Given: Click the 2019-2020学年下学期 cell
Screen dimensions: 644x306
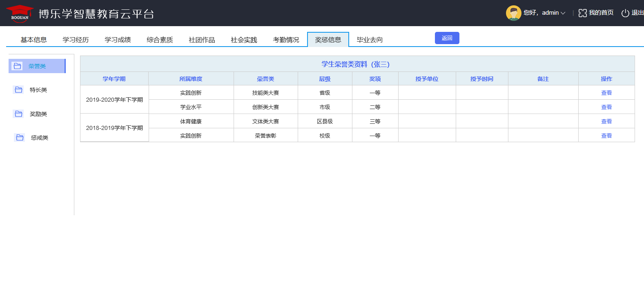Looking at the screenshot, I should tap(114, 100).
